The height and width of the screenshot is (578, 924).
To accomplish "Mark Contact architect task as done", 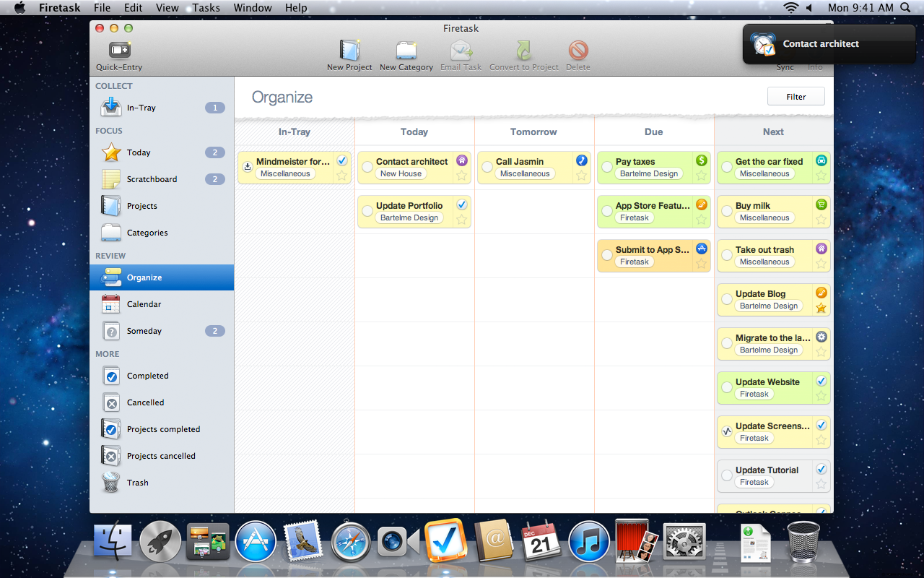I will 367,167.
